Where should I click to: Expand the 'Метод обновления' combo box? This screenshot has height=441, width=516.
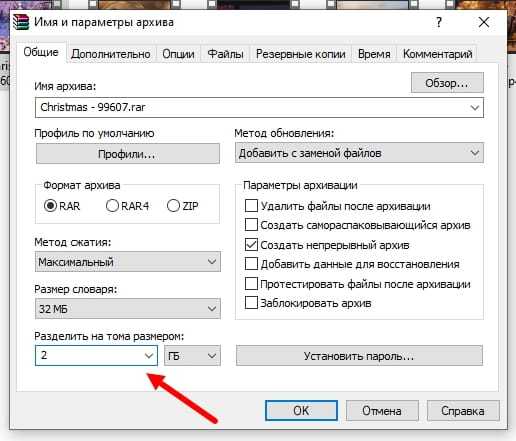point(359,153)
